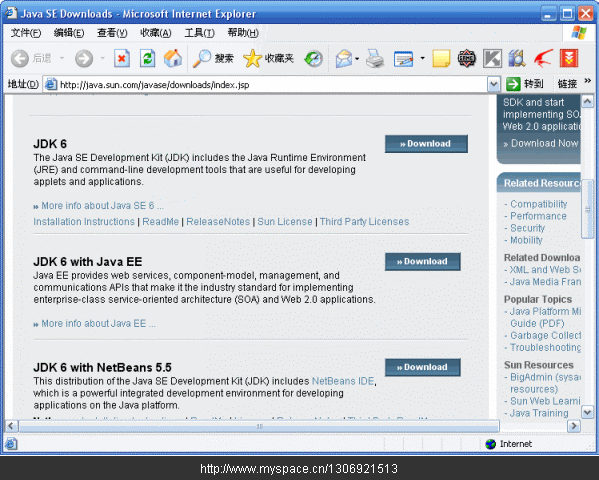Open the 收藏(A) menu
Viewport: 599px width, 480px height.
pyautogui.click(x=155, y=33)
